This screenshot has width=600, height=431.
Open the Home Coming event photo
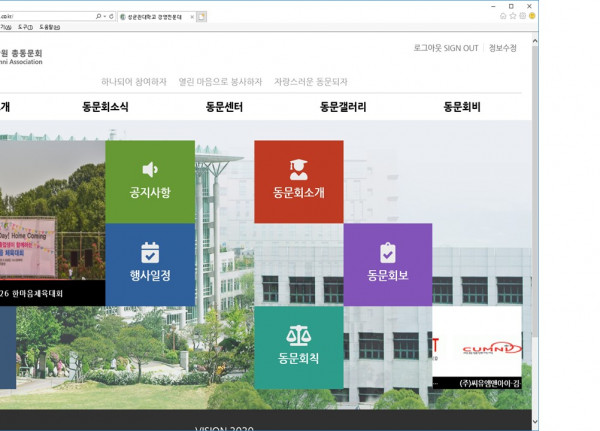click(52, 210)
